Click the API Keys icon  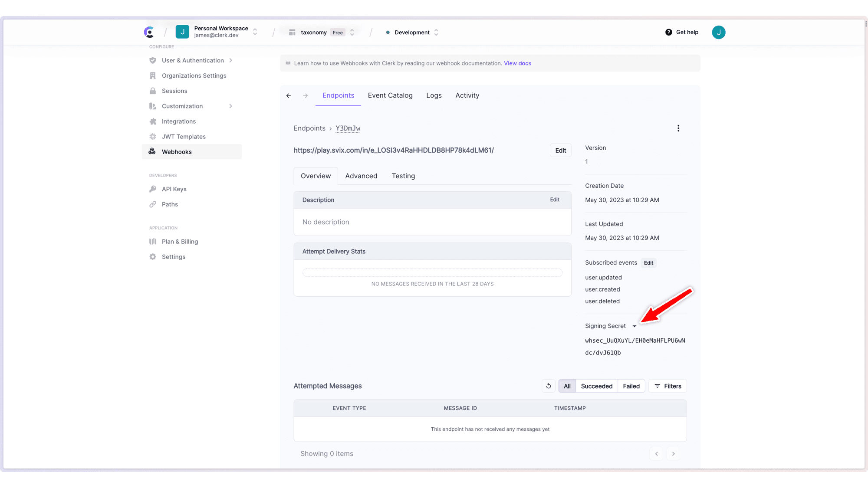[153, 189]
